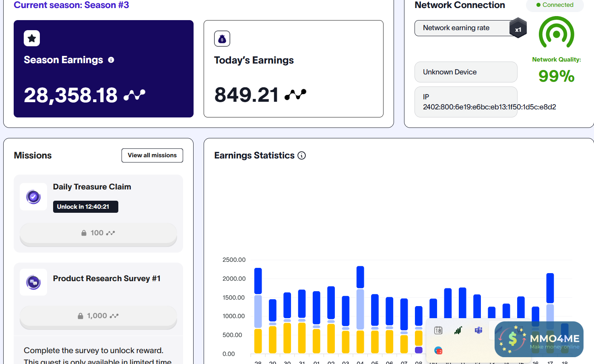Click the 28,358.18 season earnings value
The height and width of the screenshot is (364, 594).
(70, 95)
